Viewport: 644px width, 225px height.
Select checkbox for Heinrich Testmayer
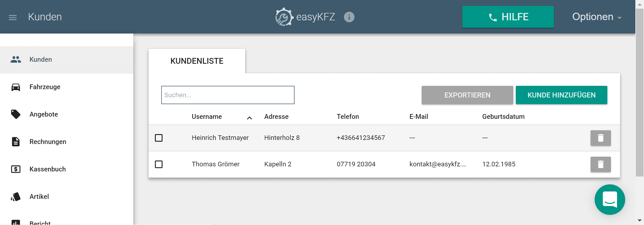pos(159,138)
